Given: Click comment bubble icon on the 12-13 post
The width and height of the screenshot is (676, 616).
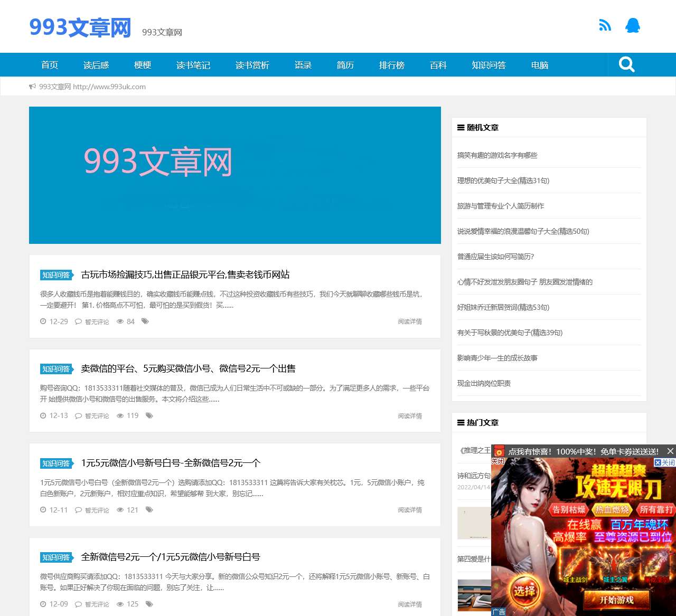Looking at the screenshot, I should (78, 416).
